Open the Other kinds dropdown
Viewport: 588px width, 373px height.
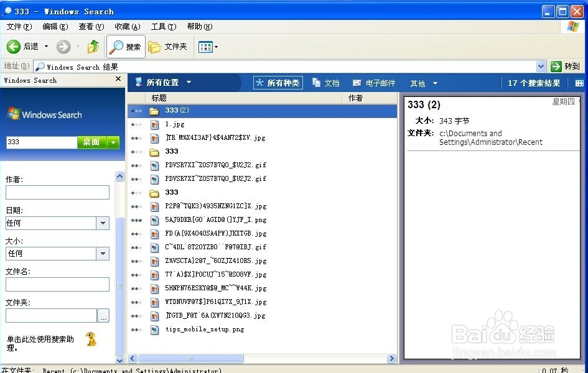coord(423,83)
